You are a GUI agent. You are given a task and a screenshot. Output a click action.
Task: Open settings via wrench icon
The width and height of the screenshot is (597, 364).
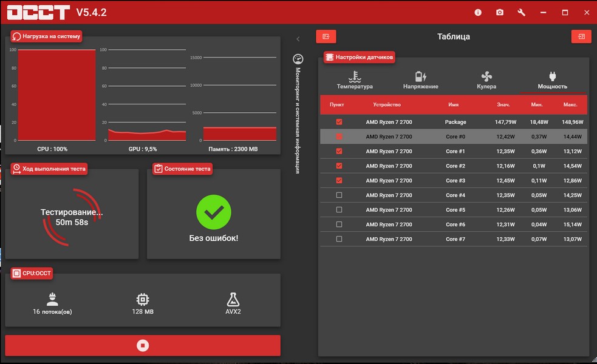click(x=521, y=13)
